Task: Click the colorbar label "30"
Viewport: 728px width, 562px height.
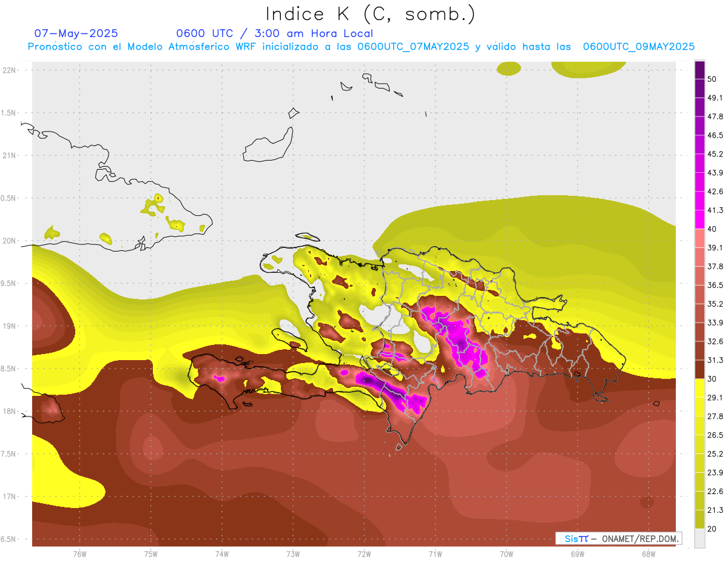Action: [x=713, y=379]
